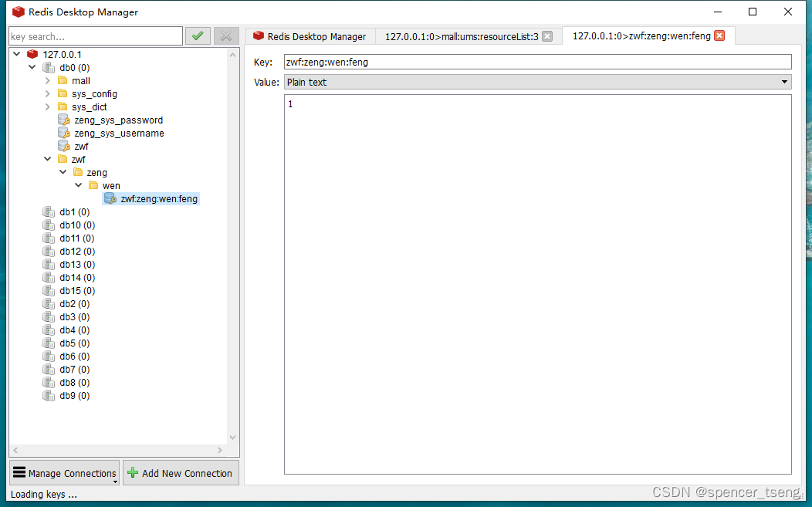Click the key icon beside the zwf key
This screenshot has width=812, height=507.
(64, 146)
